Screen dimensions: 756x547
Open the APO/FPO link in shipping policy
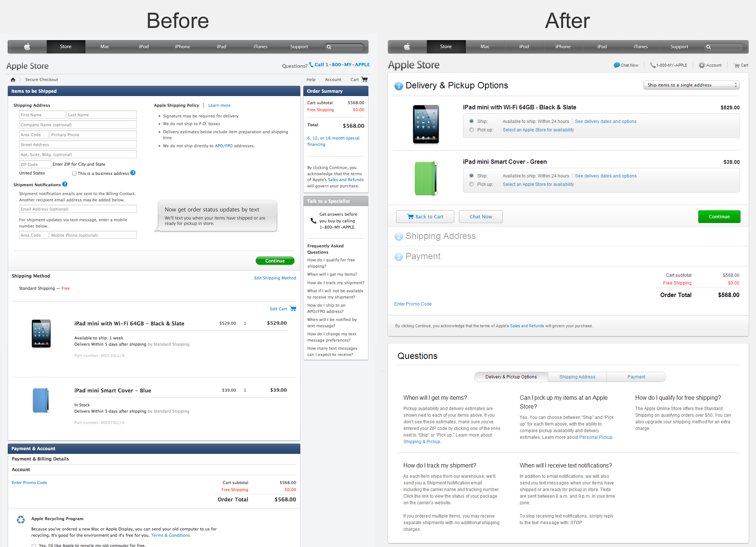coord(224,146)
